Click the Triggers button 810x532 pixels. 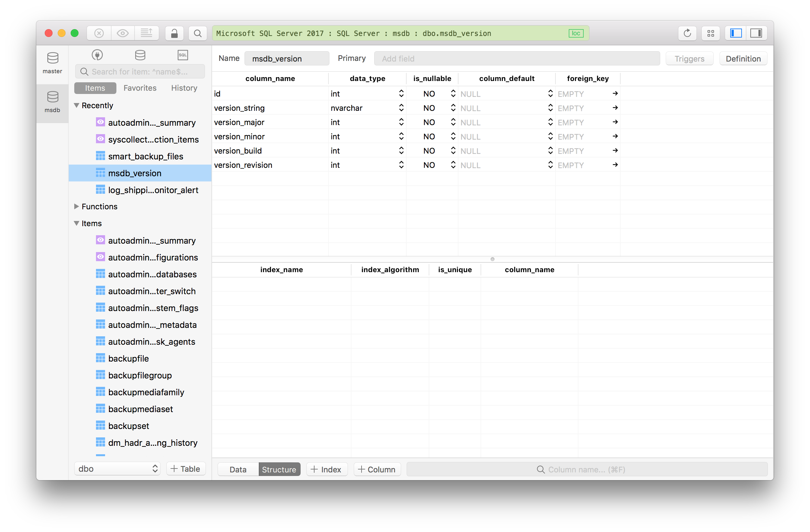[x=690, y=58]
